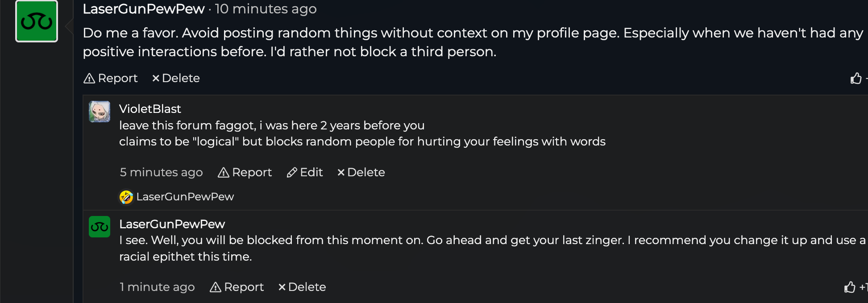Open LaserGunPewPew's username on the last comment
The image size is (868, 303).
point(172,224)
